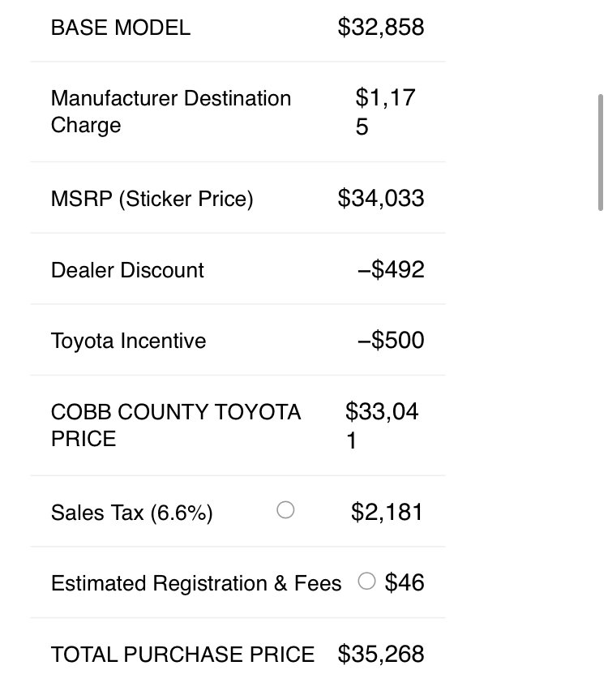Select the COBB COUNTY TOYOTA PRICE label
This screenshot has width=608, height=700.
click(176, 426)
